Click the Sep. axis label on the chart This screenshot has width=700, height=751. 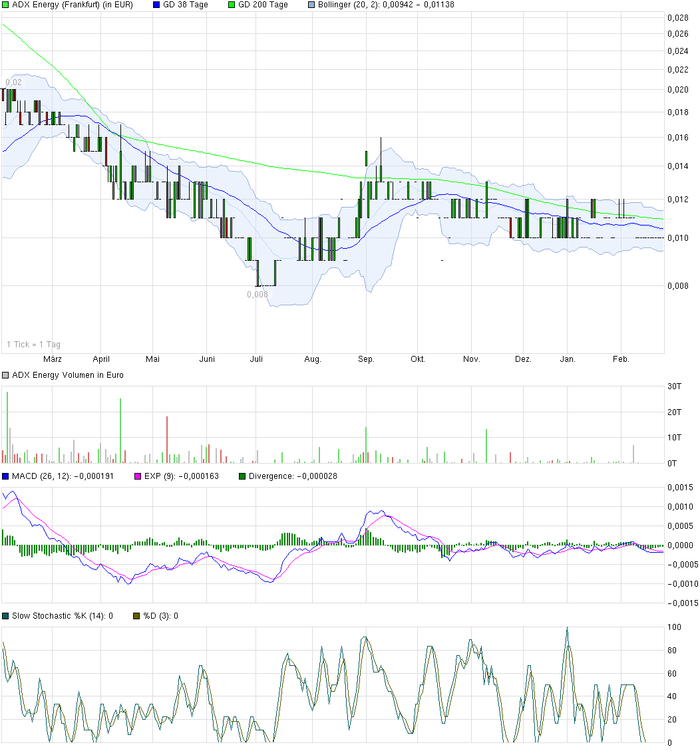365,359
